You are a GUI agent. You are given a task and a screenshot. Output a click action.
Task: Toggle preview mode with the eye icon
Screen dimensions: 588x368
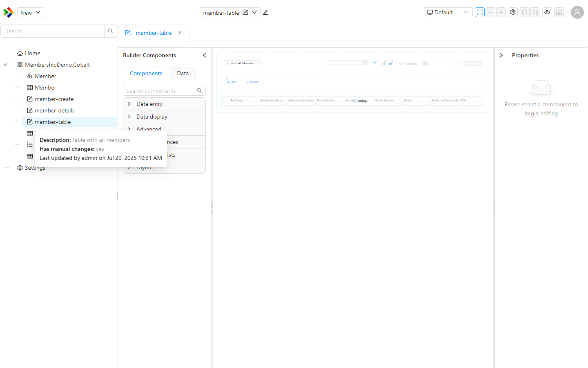coord(547,12)
